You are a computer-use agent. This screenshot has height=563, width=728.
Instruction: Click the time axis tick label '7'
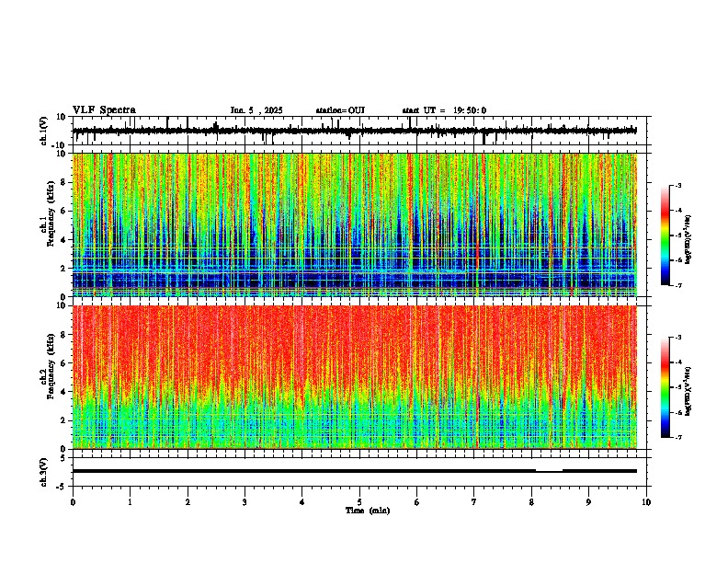tap(474, 502)
